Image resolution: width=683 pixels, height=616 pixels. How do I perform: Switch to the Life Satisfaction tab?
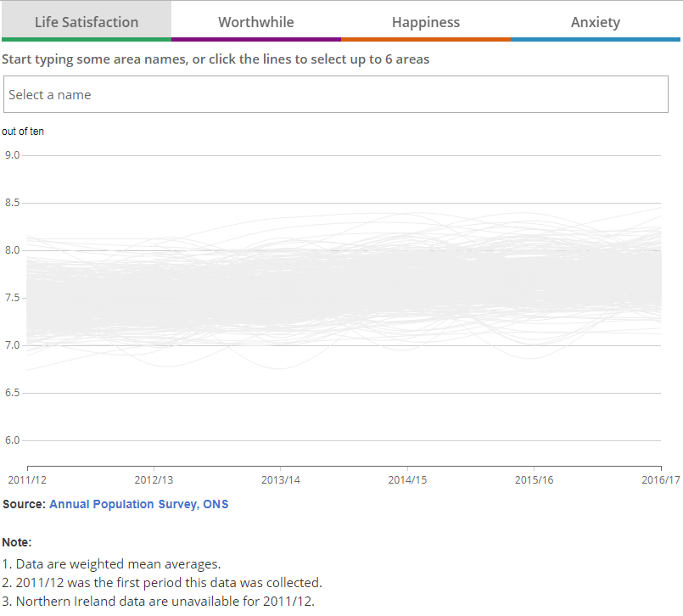point(86,22)
